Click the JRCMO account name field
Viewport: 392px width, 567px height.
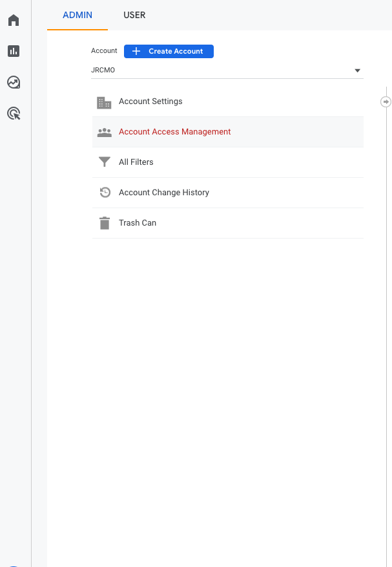(220, 70)
